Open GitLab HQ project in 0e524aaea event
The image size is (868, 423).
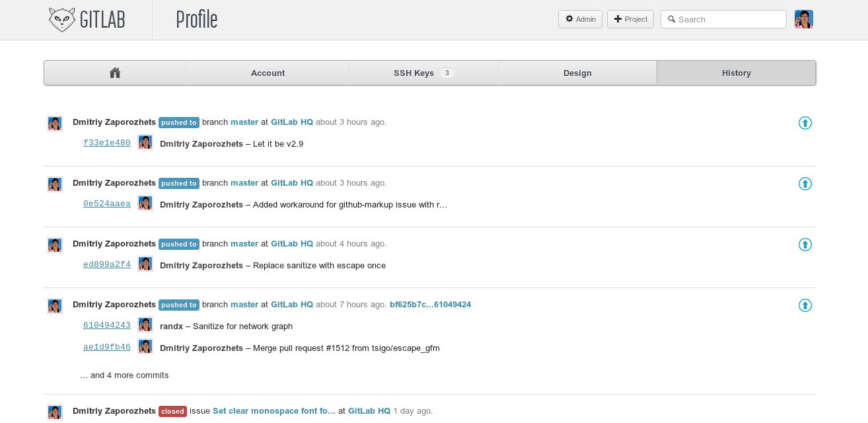click(x=292, y=183)
